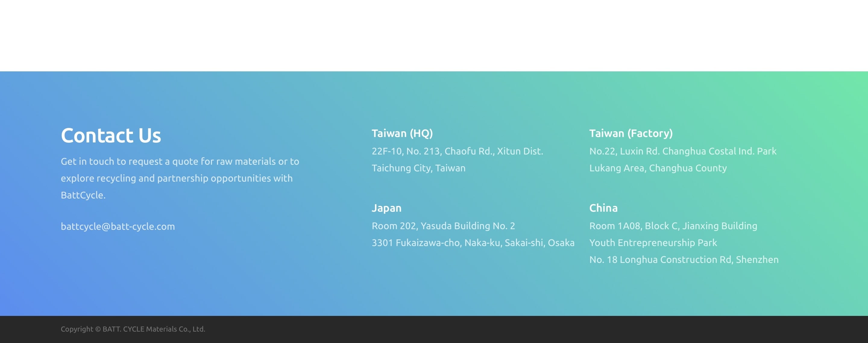The image size is (868, 343).
Task: Click the Youth Entrepreneurship Park line
Action: [653, 243]
